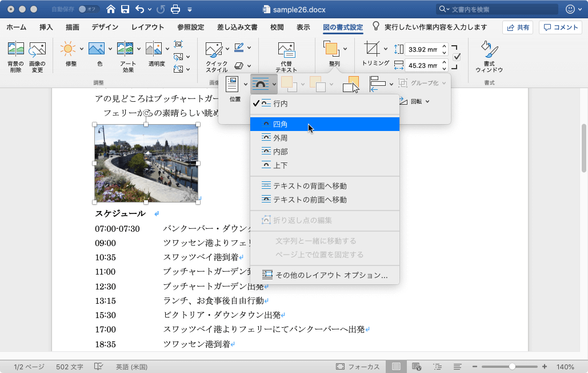Click the 位置 (Position) icon
The height and width of the screenshot is (373, 588).
point(232,85)
